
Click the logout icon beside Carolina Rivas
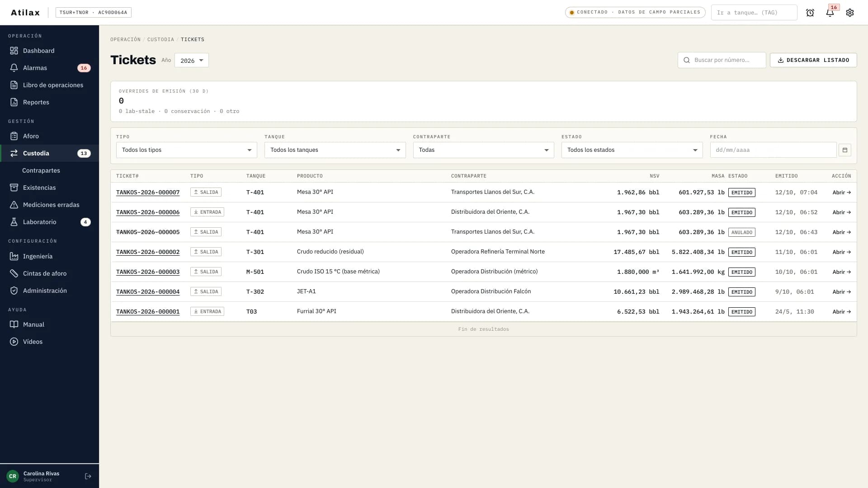point(88,476)
